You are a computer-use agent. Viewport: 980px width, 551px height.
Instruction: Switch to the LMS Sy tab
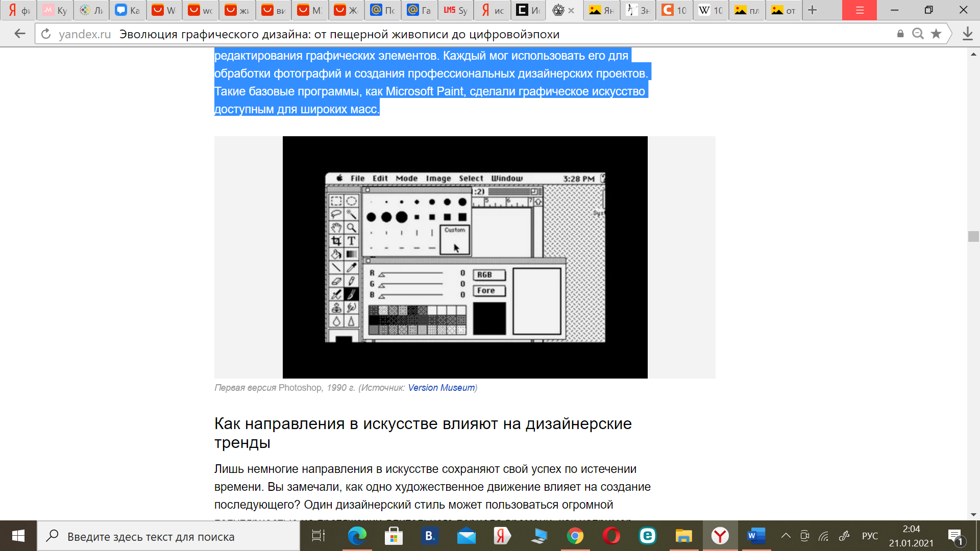(456, 10)
